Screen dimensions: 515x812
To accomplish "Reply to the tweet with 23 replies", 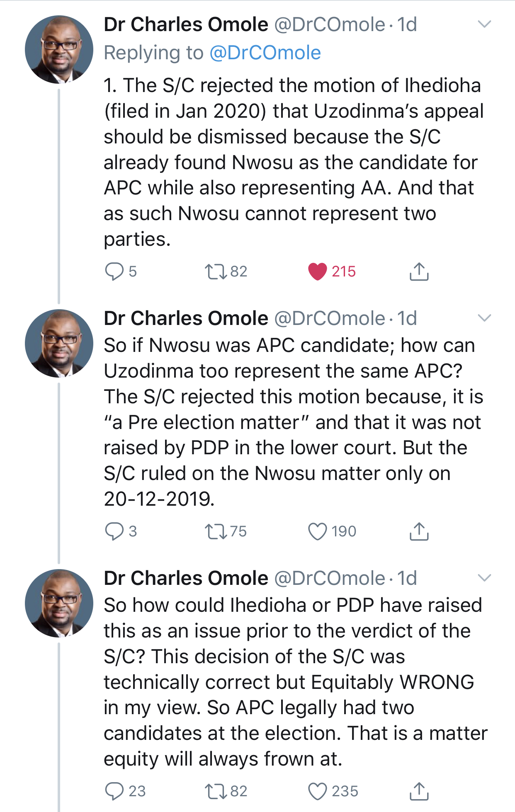I will tap(114, 791).
